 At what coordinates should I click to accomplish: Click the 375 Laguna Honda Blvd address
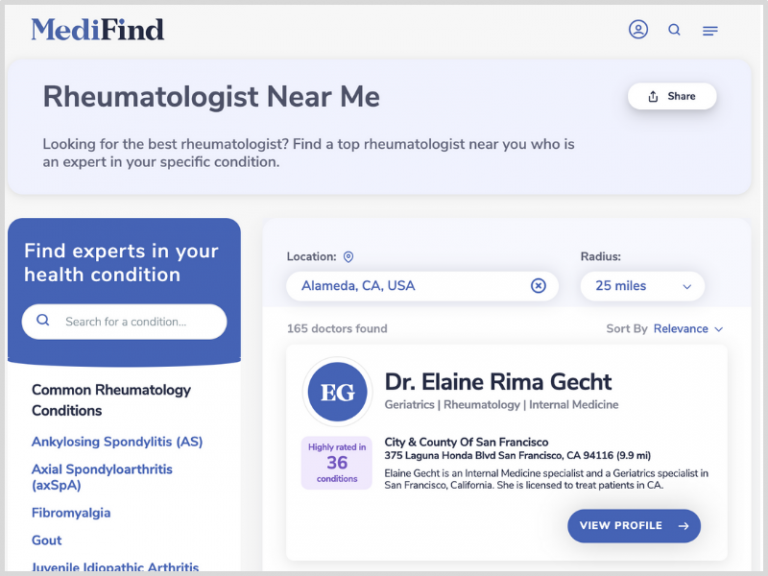pyautogui.click(x=517, y=456)
